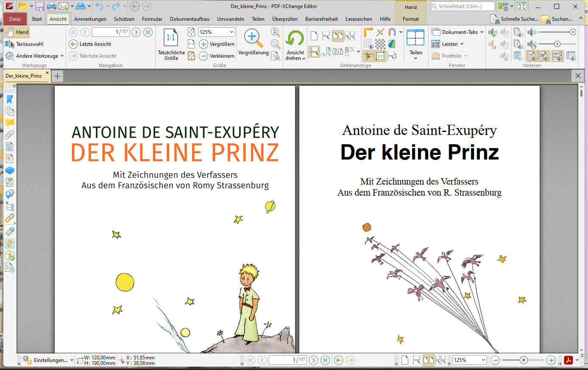This screenshot has height=370, width=588.
Task: Switch to the Schützen ribbon tab
Action: tap(124, 19)
